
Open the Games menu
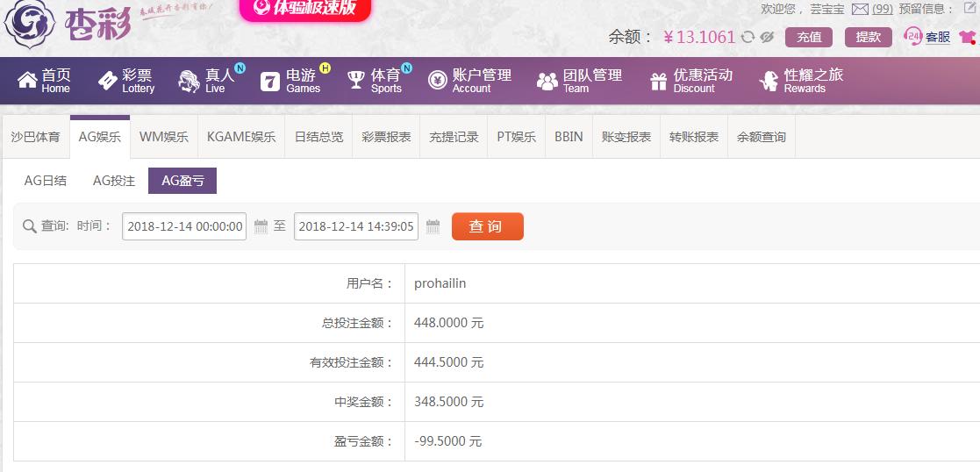coord(292,81)
